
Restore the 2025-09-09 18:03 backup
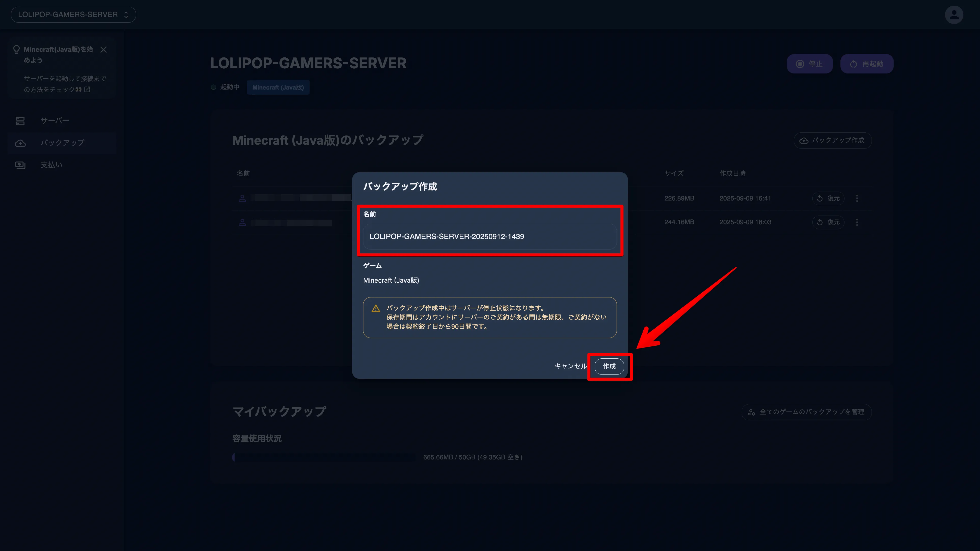828,222
